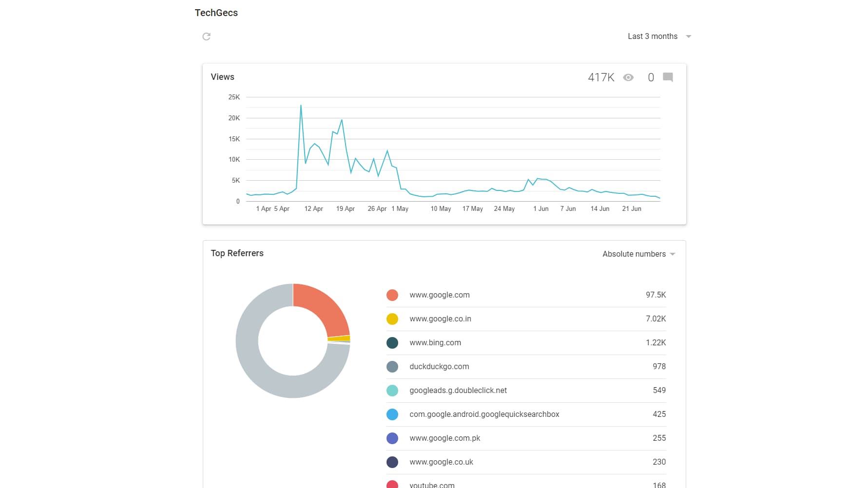Click the 21 Jun axis label
The image size is (868, 488).
(632, 209)
